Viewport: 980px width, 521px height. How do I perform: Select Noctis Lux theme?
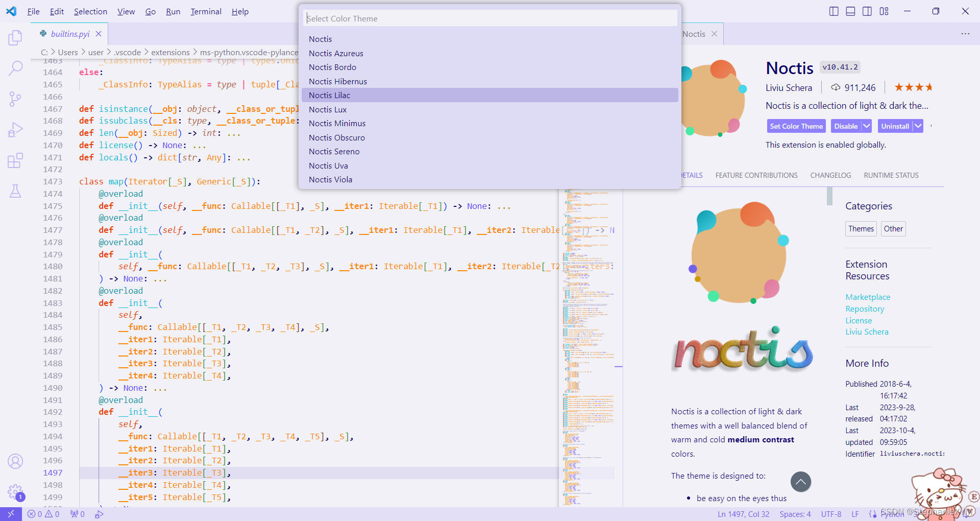(490, 109)
